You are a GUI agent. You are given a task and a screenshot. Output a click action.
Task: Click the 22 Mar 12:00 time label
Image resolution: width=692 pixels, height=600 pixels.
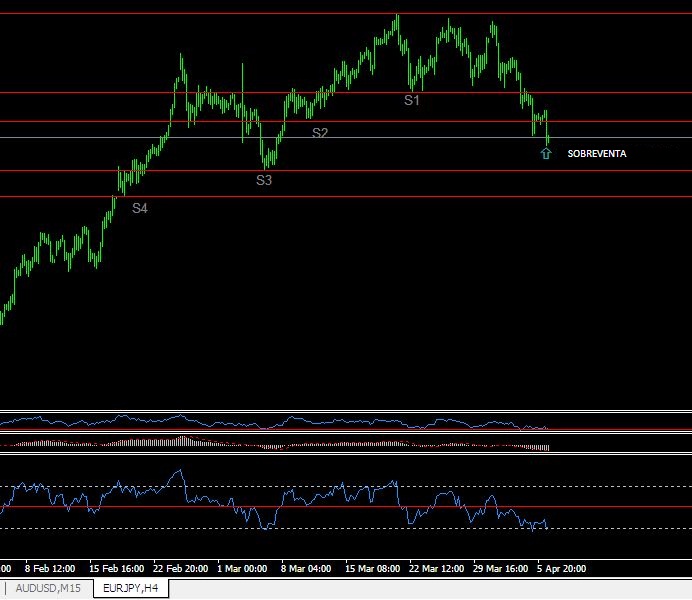click(436, 569)
